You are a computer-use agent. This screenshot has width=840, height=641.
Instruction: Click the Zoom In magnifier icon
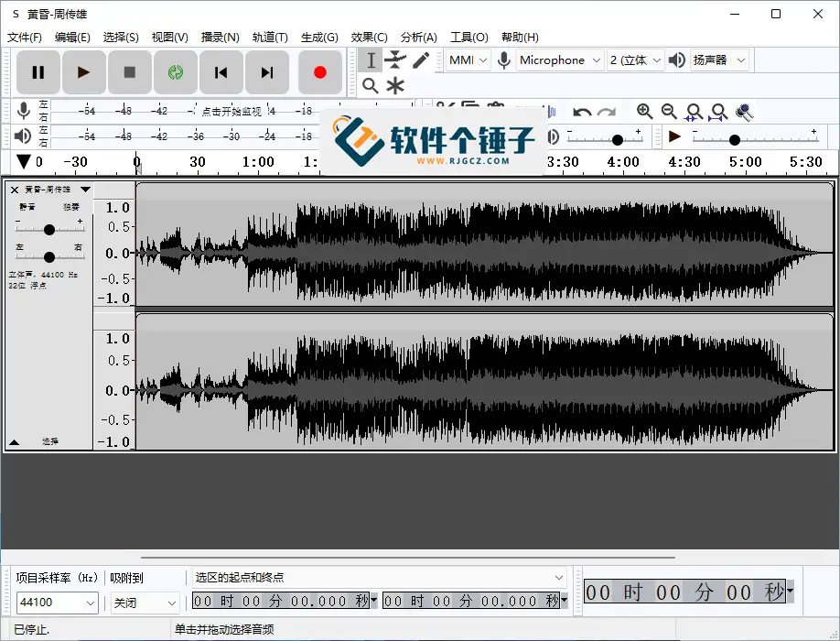645,112
